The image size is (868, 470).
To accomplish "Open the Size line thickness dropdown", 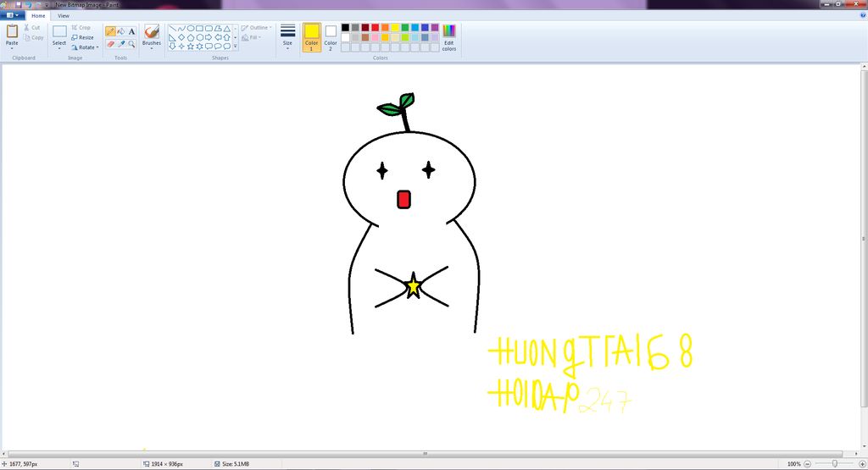I will 287,37.
